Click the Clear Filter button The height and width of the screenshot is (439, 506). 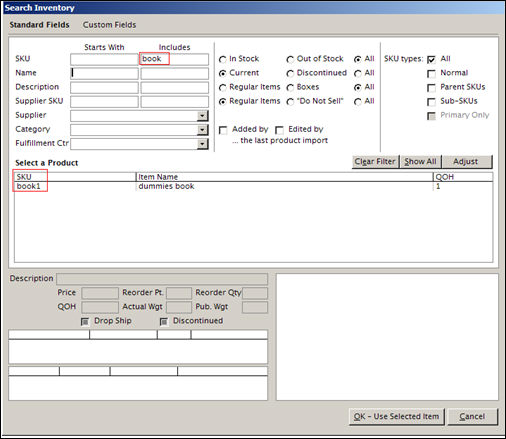pos(375,162)
